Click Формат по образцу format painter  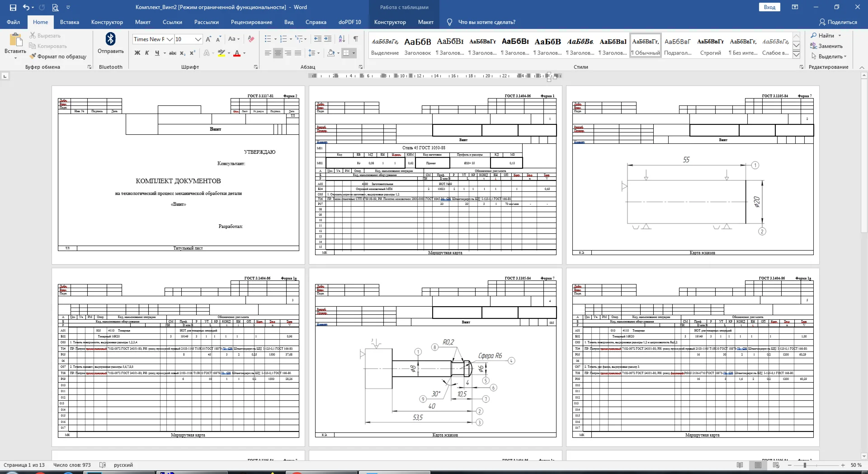[58, 57]
